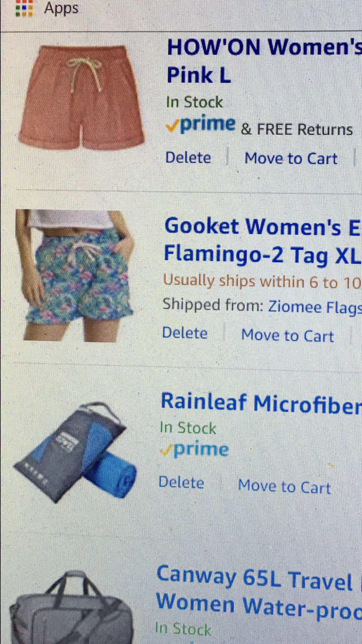Delete the HOW'ON pink shorts item
This screenshot has width=362, height=644.
pyautogui.click(x=188, y=158)
